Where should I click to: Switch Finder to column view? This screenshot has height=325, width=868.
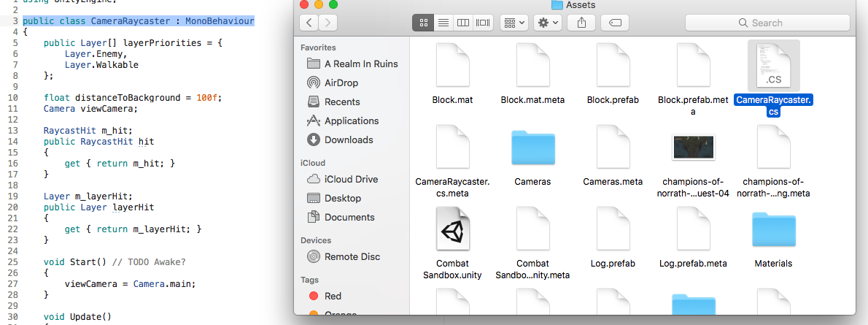(x=462, y=23)
